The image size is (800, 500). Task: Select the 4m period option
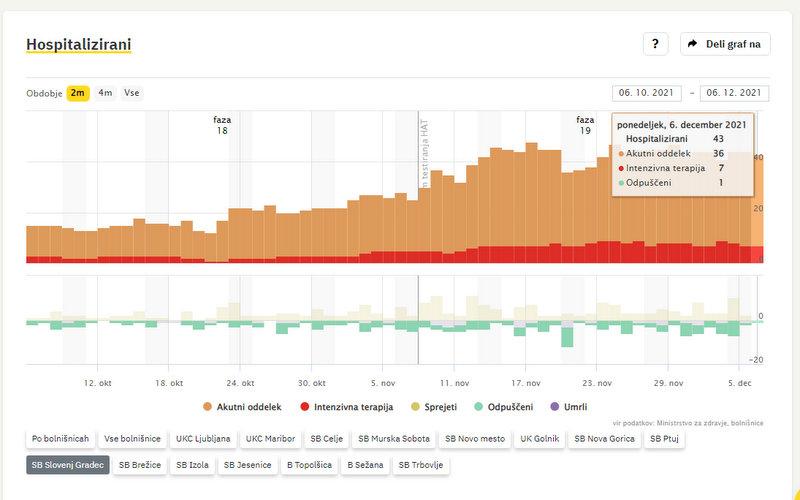(x=105, y=93)
